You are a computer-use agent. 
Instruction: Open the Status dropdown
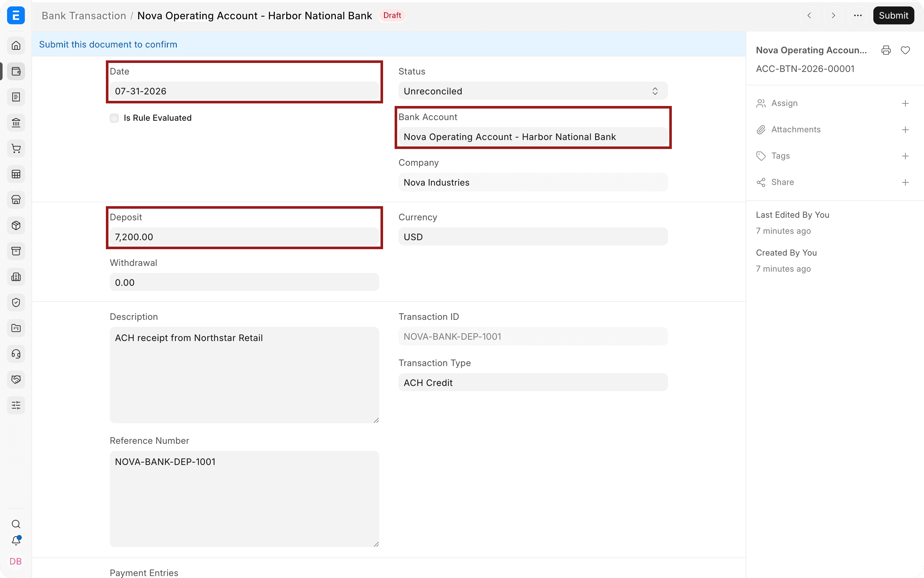(533, 91)
